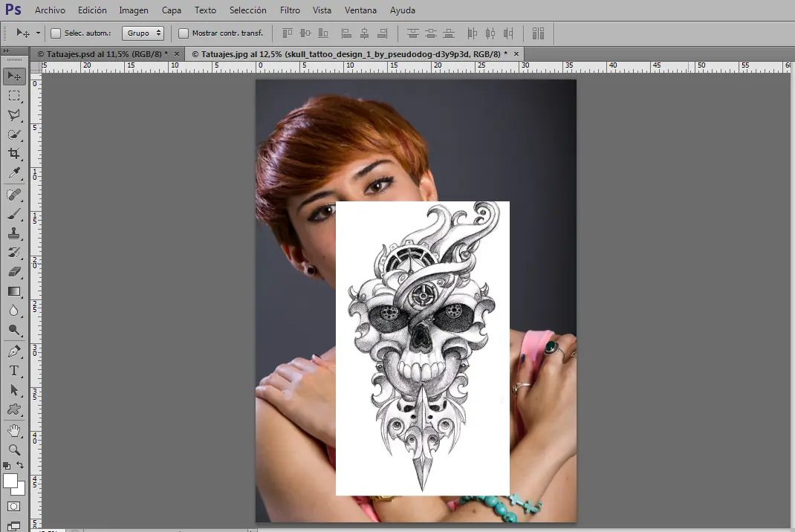Click the skull tattoo image on canvas
This screenshot has height=532, width=795.
(x=422, y=348)
